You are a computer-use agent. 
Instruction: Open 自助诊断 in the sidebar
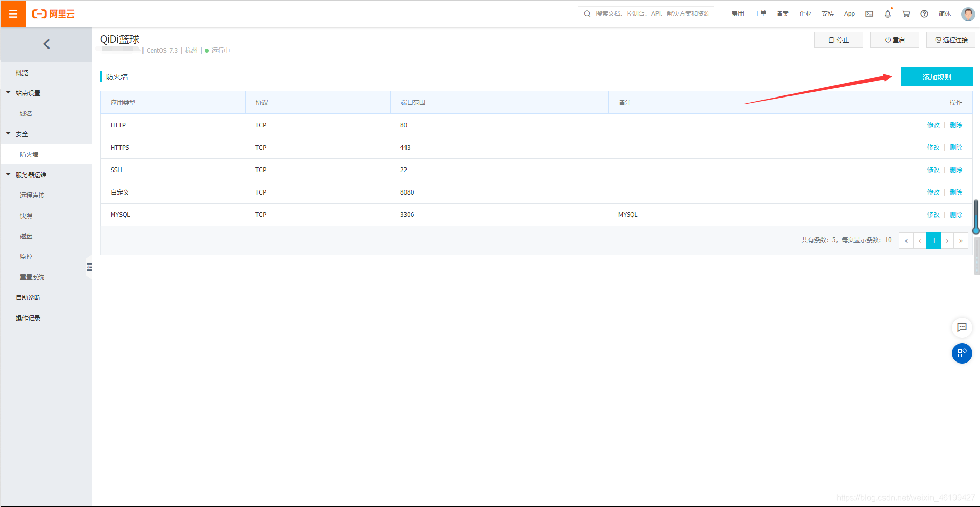(x=28, y=297)
